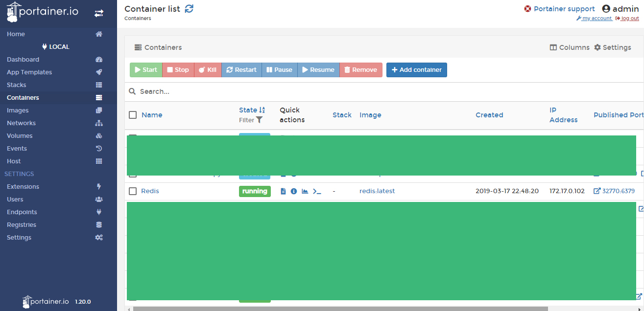Click the Volumes cubes icon
Image resolution: width=644 pixels, height=311 pixels.
99,136
